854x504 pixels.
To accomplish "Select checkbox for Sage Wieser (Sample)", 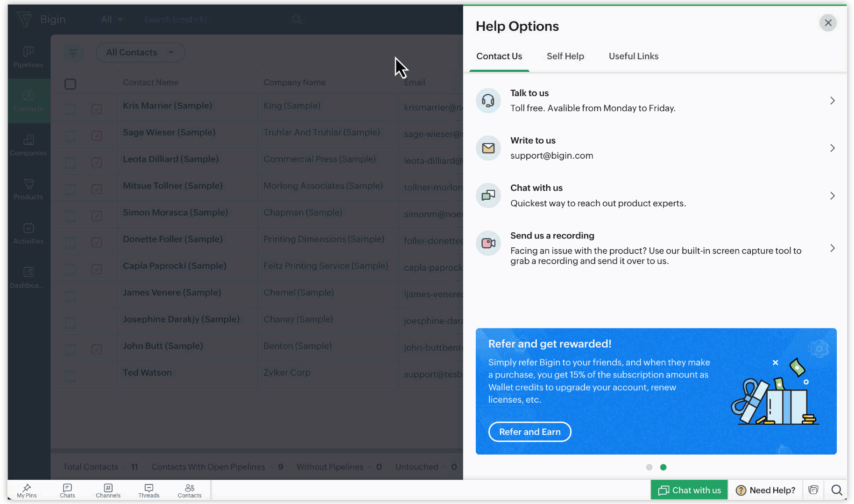I will click(x=70, y=136).
